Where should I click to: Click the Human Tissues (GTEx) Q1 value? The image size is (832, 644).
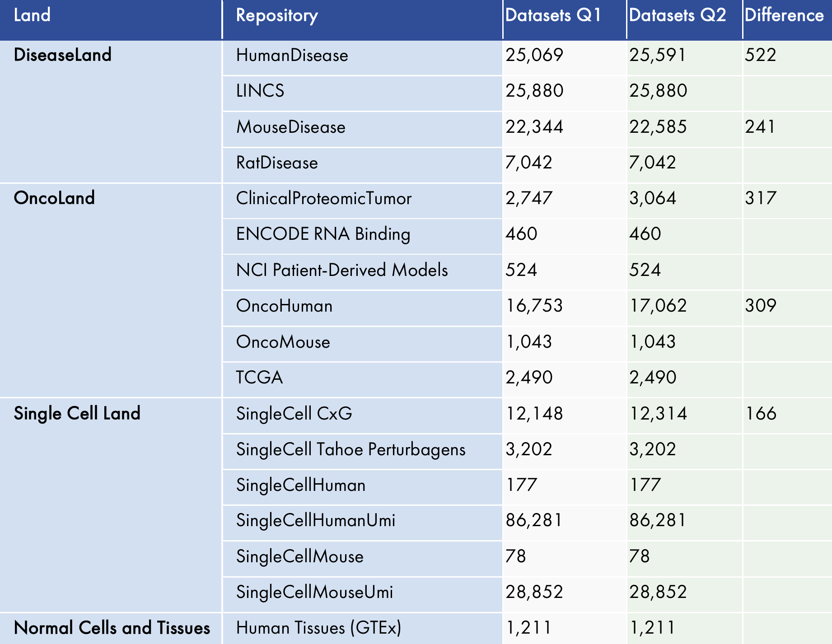529,628
